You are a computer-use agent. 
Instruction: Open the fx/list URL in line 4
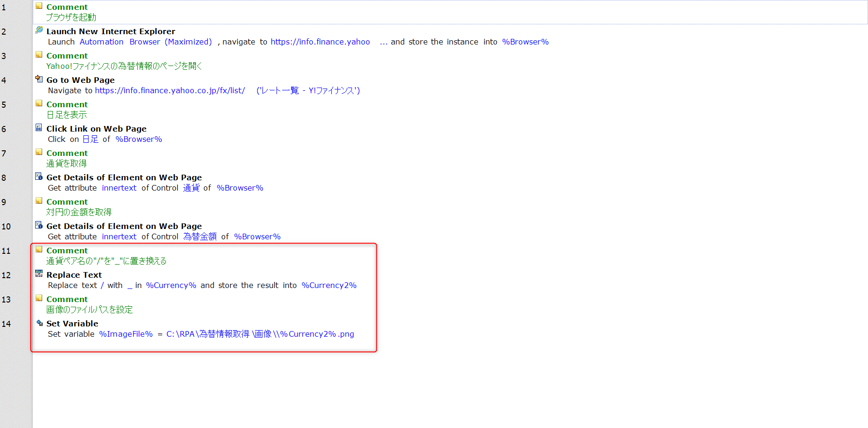click(x=170, y=90)
